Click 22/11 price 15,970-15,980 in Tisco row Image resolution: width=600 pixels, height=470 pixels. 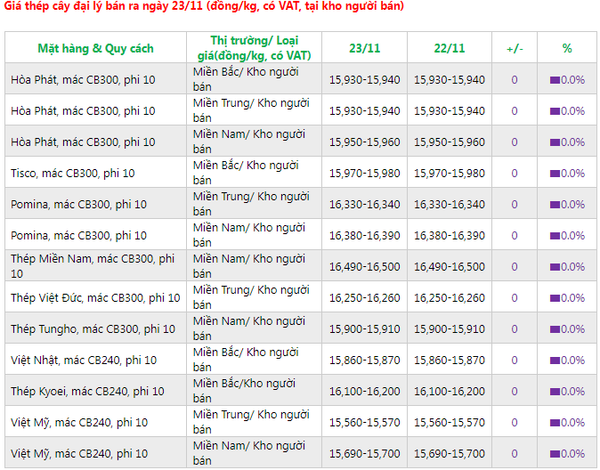pos(450,173)
